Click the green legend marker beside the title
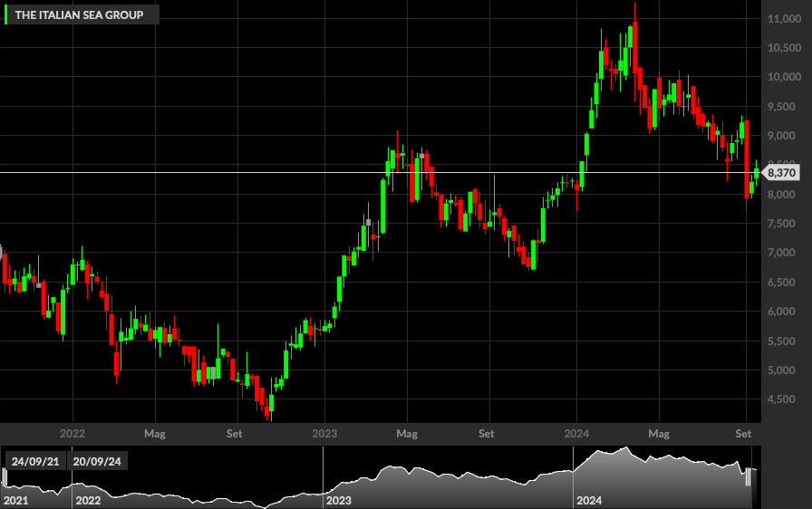 coord(5,14)
